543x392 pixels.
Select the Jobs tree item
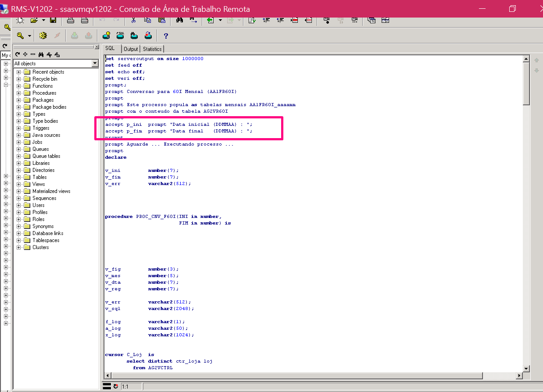pyautogui.click(x=37, y=142)
